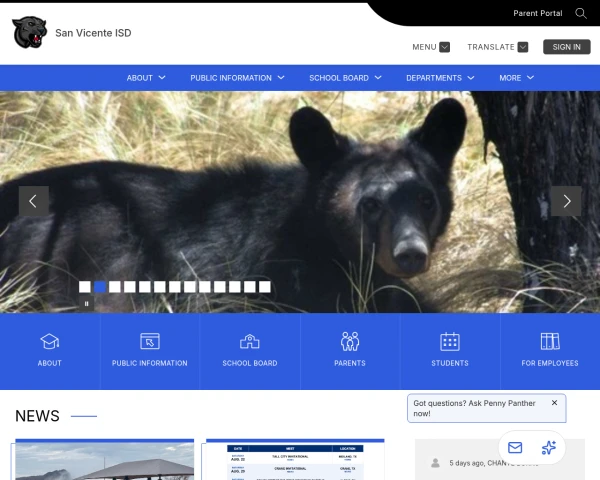Expand the MENU dropdown arrow
The image size is (600, 480).
pyautogui.click(x=445, y=47)
